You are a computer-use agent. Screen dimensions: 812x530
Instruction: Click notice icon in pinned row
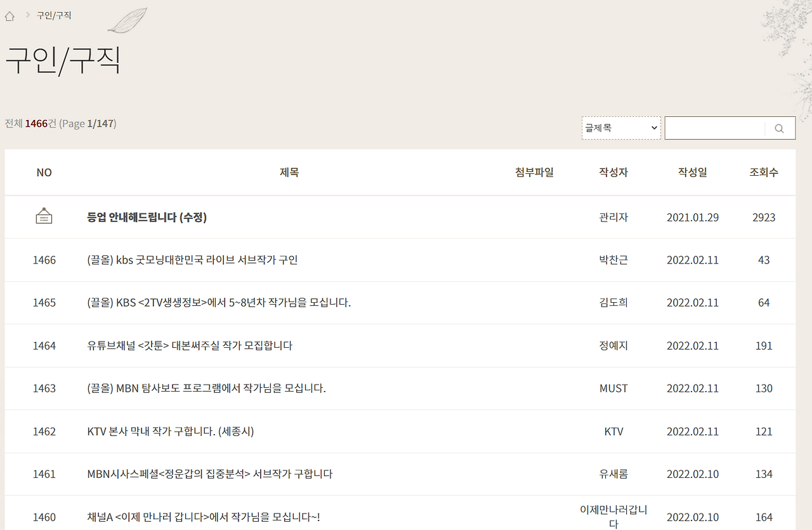click(x=44, y=216)
